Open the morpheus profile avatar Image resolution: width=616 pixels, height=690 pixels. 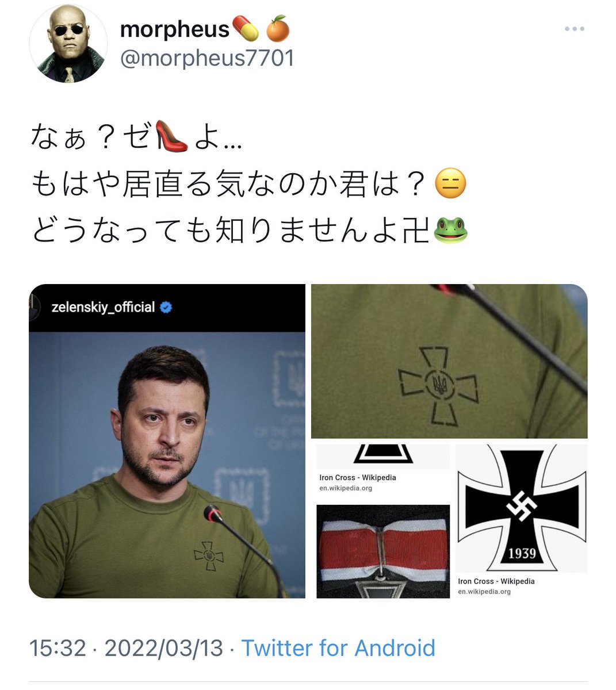(x=68, y=44)
